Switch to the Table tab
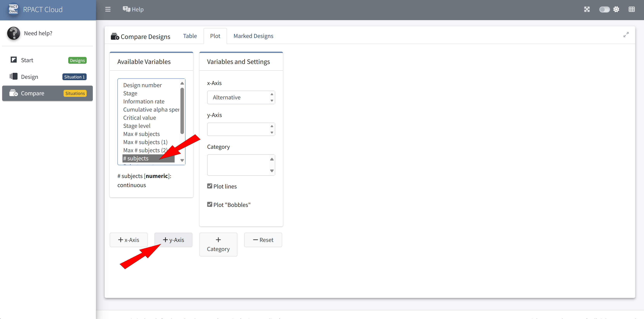Viewport: 644px width, 319px height. click(x=190, y=36)
